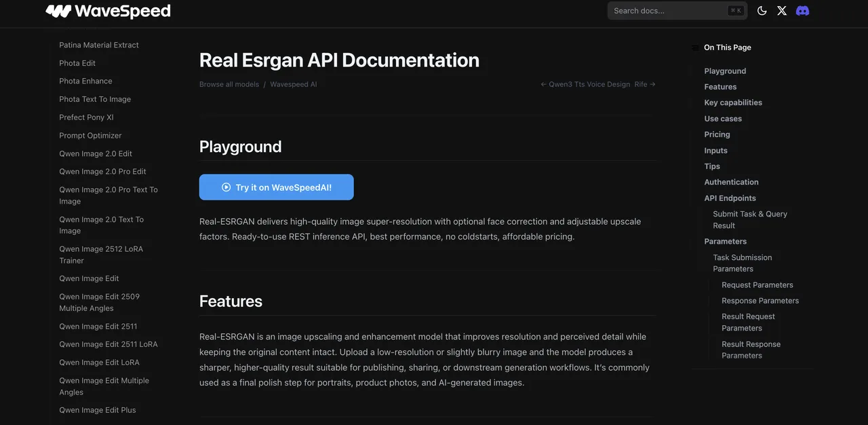Click the On This Page list icon

(x=695, y=48)
